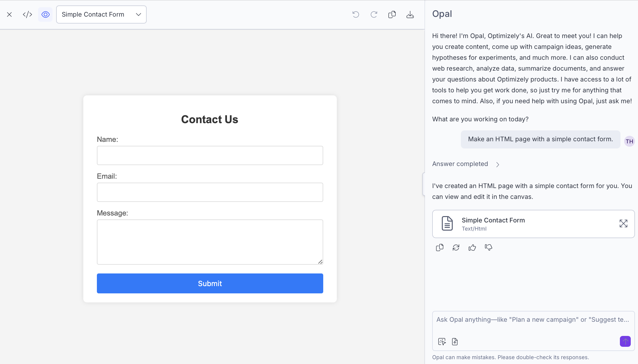Close the canvas panel
This screenshot has width=638, height=364.
pos(9,14)
